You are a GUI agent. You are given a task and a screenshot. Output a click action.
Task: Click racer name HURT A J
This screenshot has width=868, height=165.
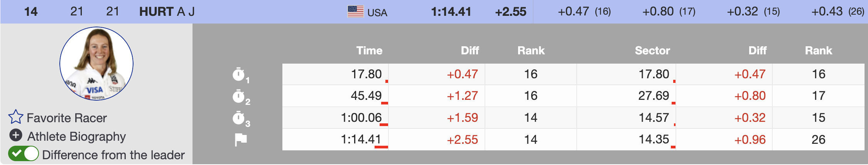click(x=167, y=12)
